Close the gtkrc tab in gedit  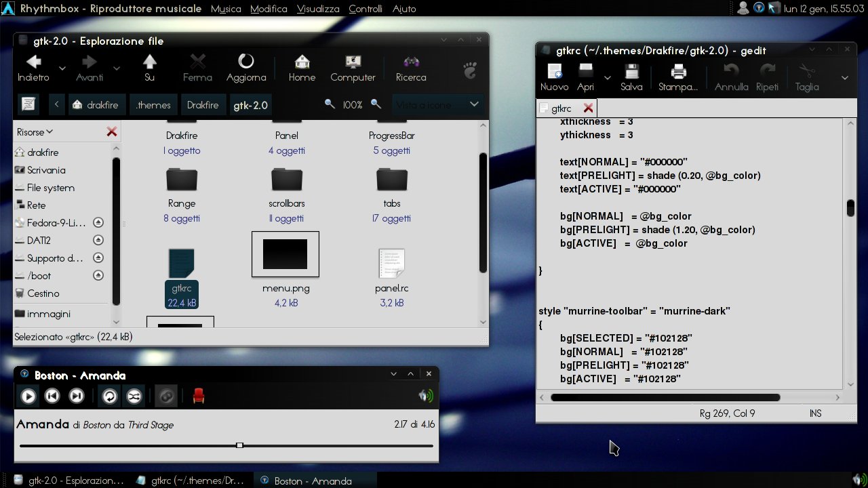[x=588, y=108]
